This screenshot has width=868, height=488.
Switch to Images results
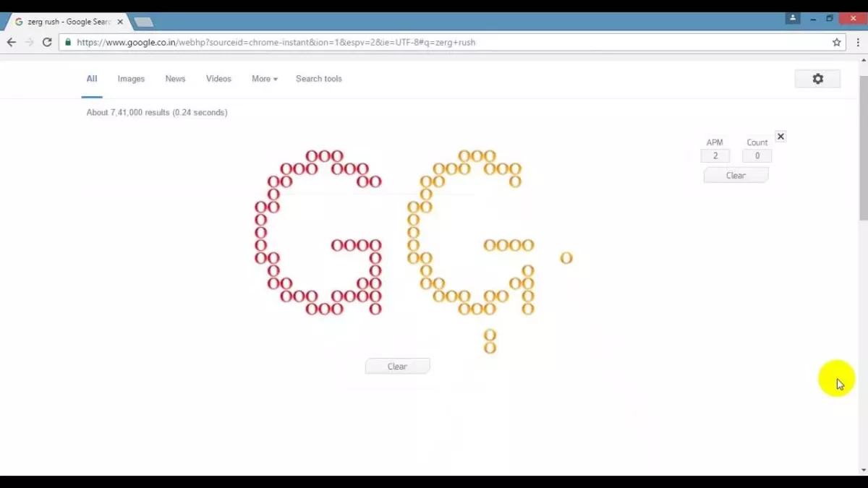click(131, 79)
